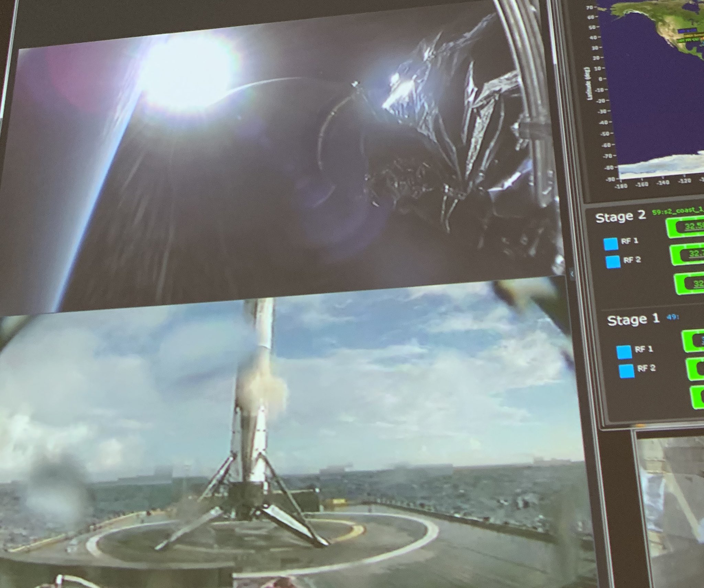Toggle Stage 1 RF 2 indicator box
The height and width of the screenshot is (588, 704).
[626, 371]
